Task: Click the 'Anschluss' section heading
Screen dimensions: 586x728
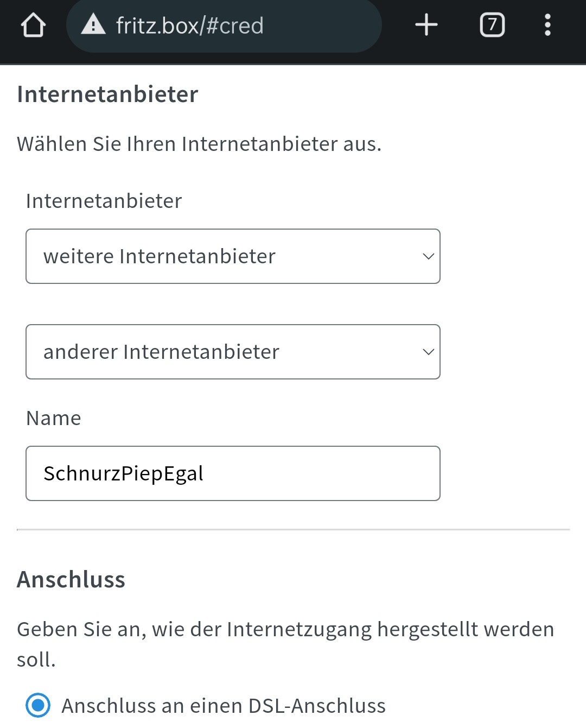Action: (x=71, y=579)
